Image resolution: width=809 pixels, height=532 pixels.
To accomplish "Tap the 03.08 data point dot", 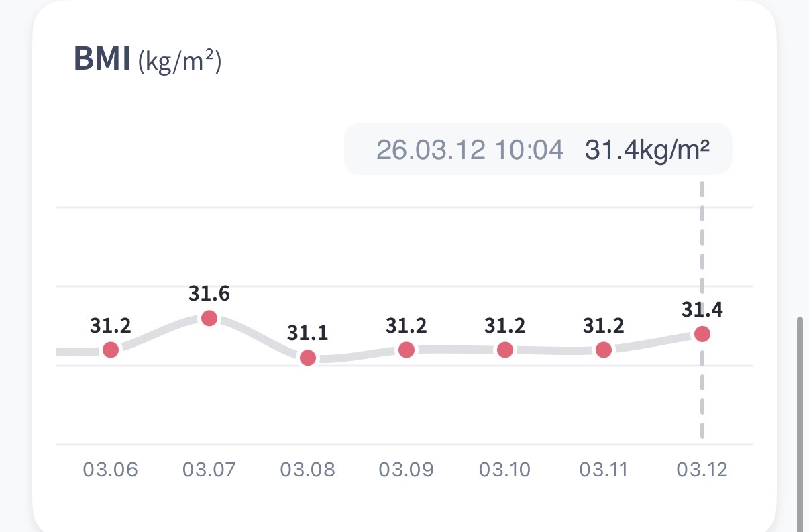I will click(308, 358).
